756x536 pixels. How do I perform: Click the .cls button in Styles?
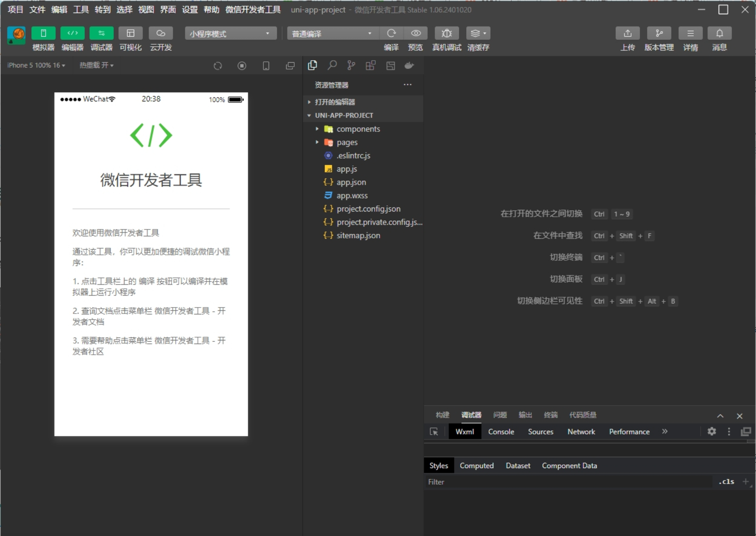point(726,482)
